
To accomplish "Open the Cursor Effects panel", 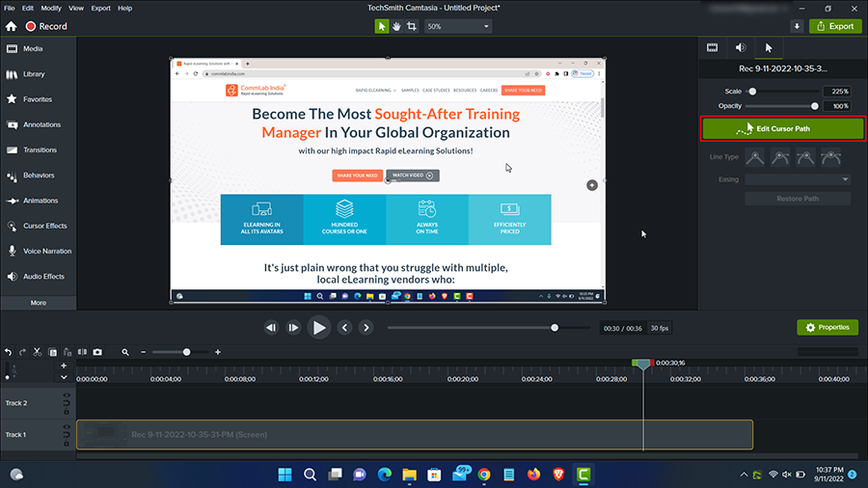I will (39, 226).
